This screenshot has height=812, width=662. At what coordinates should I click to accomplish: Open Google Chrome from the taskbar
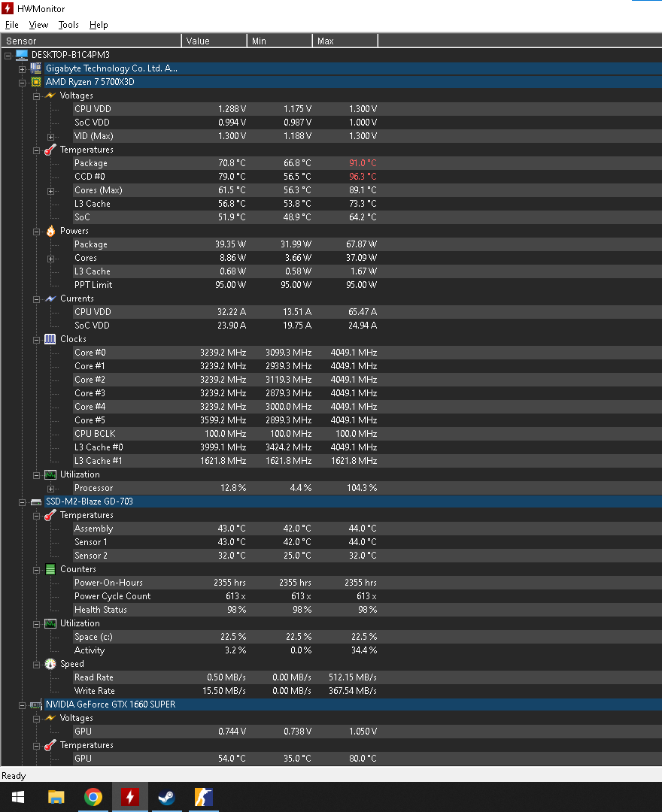pyautogui.click(x=93, y=797)
